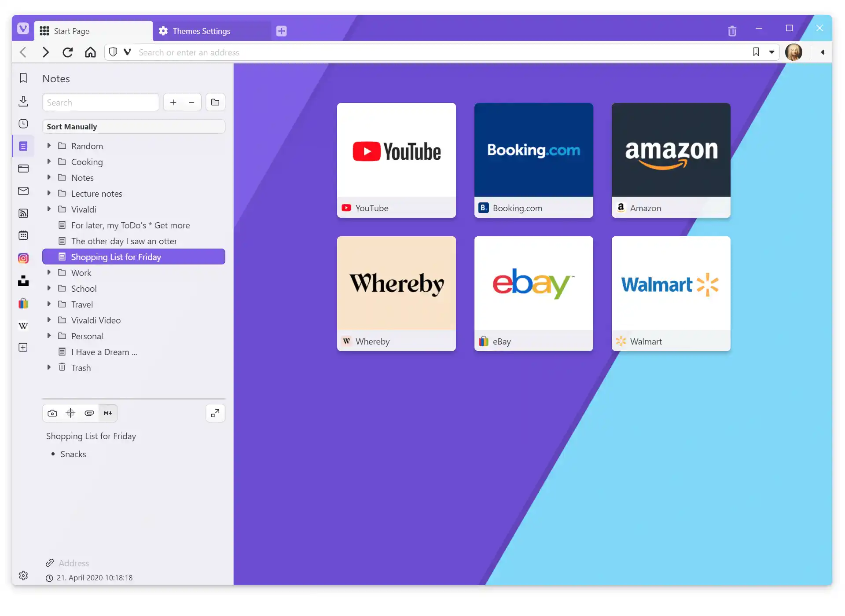Expand the Work folder in Notes

point(49,273)
